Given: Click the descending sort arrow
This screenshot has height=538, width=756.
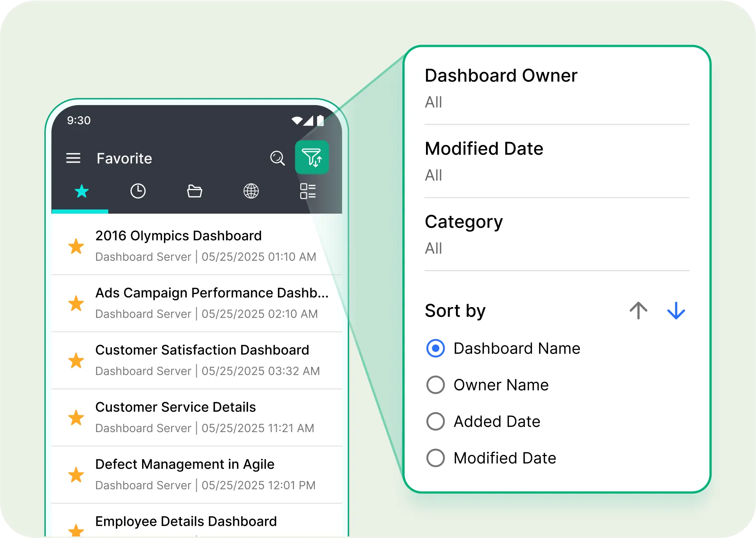Looking at the screenshot, I should tap(676, 311).
